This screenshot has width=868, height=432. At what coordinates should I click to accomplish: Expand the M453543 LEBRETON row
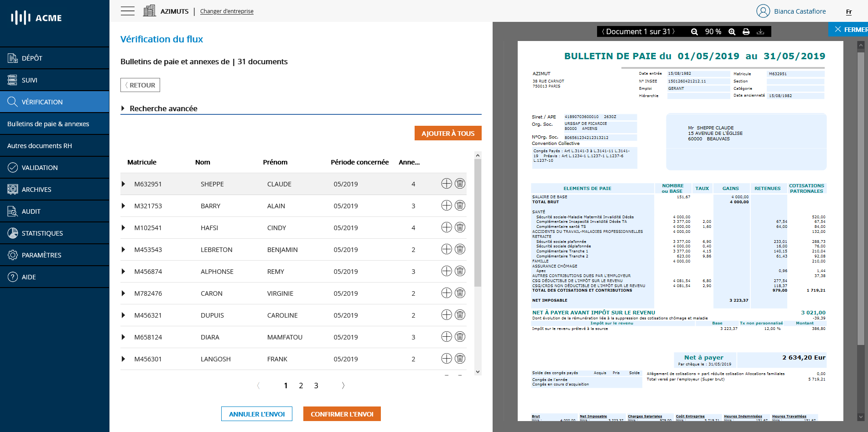click(123, 250)
